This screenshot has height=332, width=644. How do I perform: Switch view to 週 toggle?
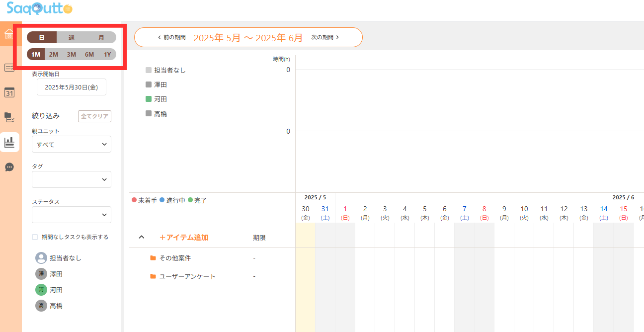click(x=72, y=37)
